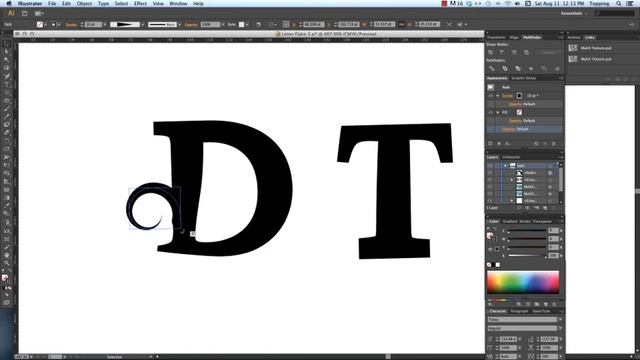Screen dimensions: 640x360
Task: Delete selected item in Appearance panel
Action: [554, 144]
